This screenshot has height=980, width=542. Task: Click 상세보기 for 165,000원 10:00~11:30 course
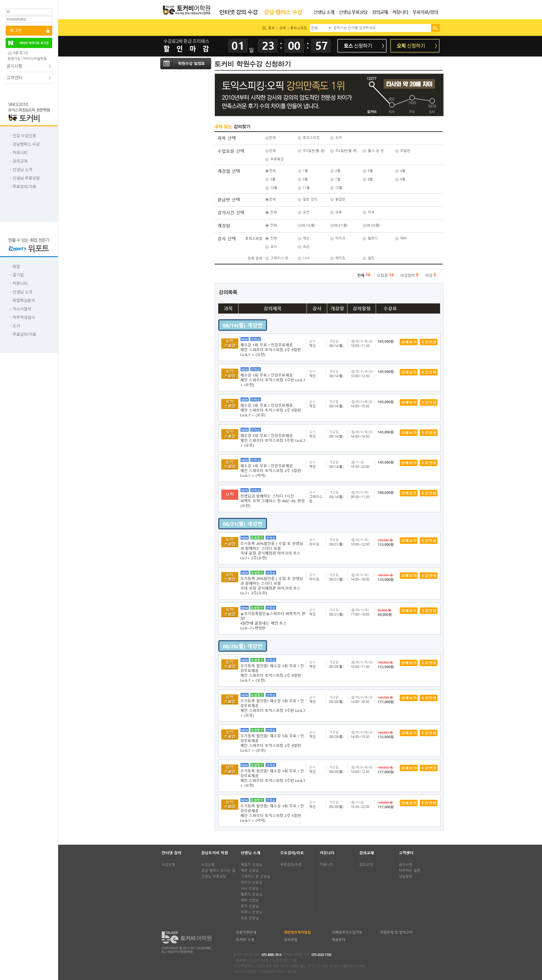408,342
